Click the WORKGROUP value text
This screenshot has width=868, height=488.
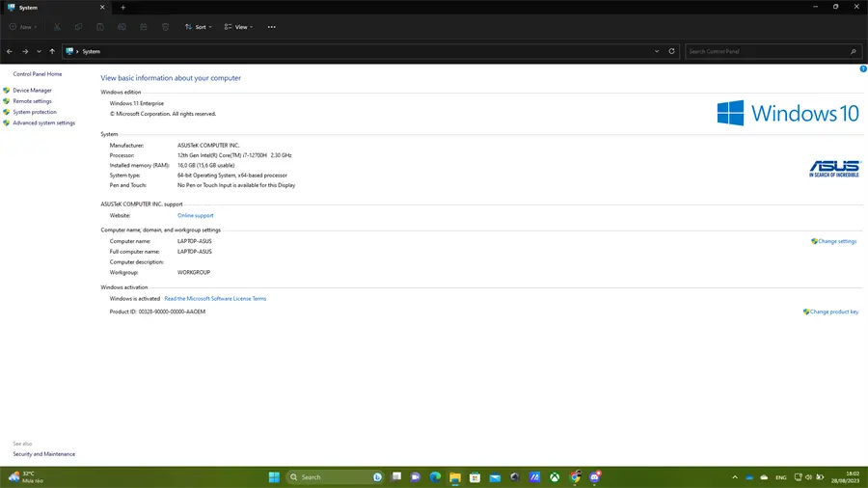click(194, 272)
